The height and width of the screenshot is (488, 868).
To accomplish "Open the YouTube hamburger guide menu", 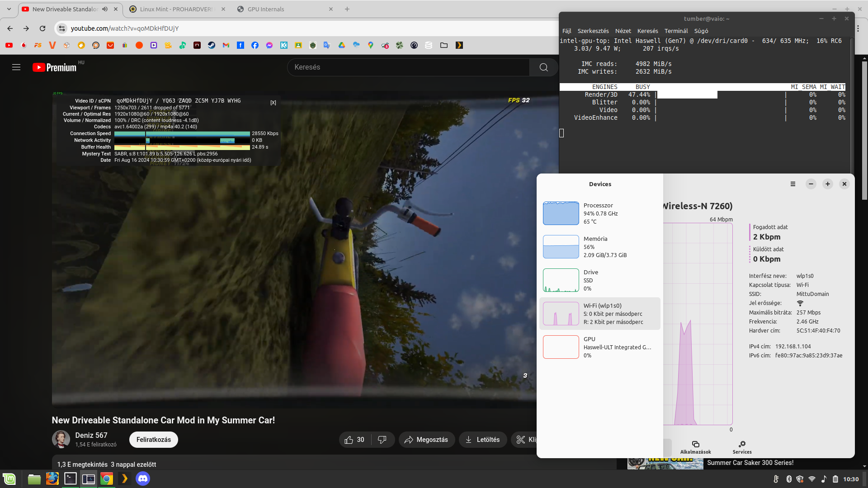I will pos(16,67).
